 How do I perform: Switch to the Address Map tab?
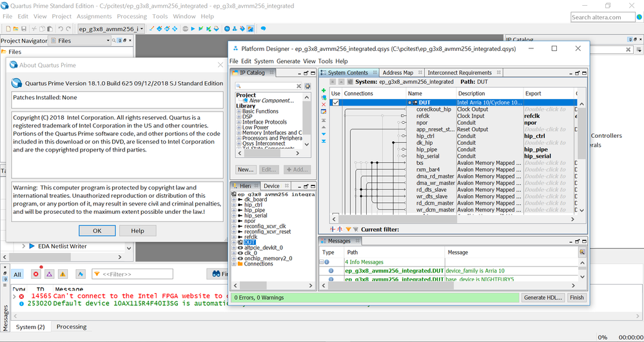tap(397, 73)
